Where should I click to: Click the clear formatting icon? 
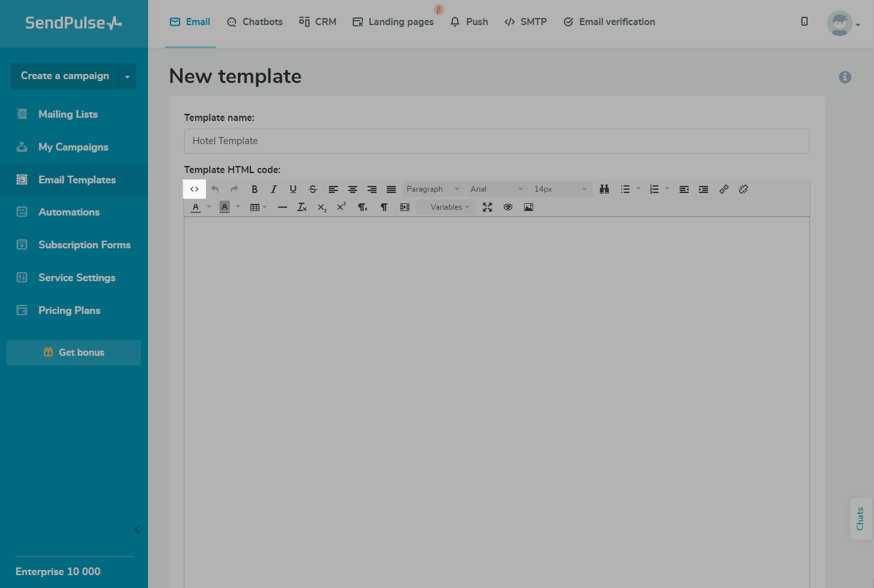click(x=302, y=207)
